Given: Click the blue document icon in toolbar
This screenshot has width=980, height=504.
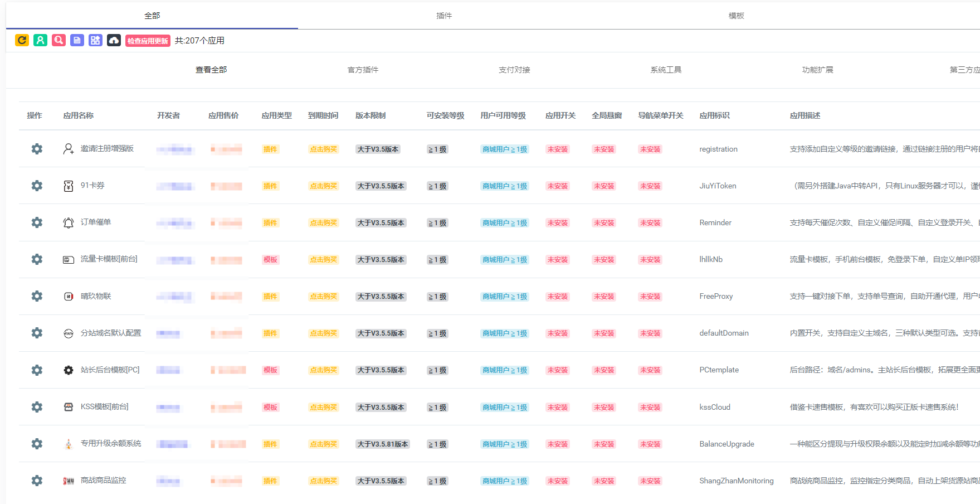Looking at the screenshot, I should click(77, 40).
